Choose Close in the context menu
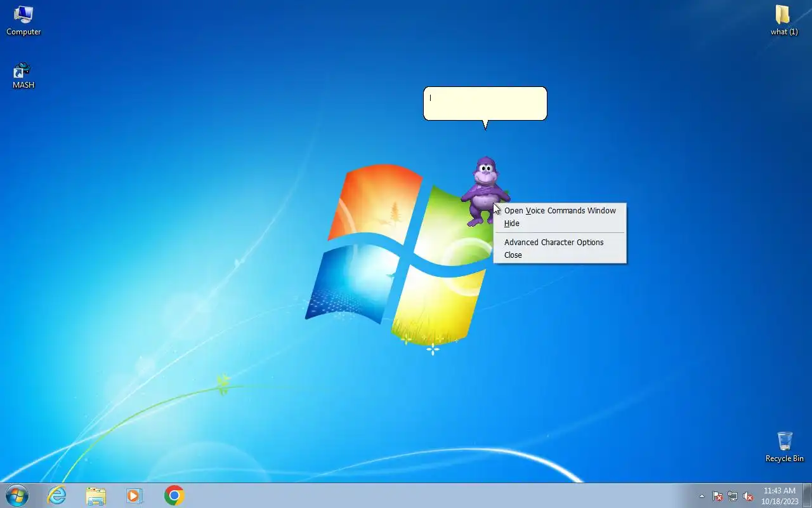 pos(560,255)
